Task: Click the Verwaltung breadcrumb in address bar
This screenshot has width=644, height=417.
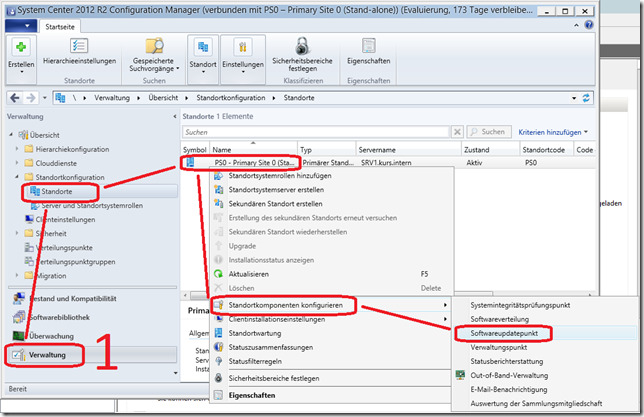Action: [x=112, y=98]
